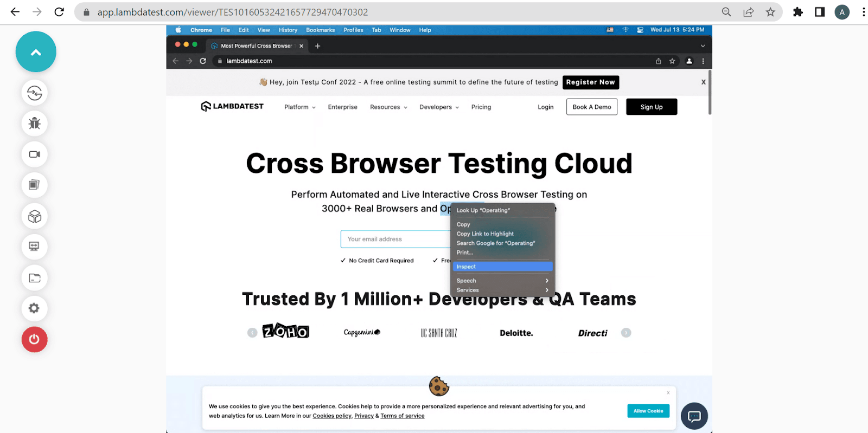Select Inspect in the context menu
Screen dimensions: 868x433
pyautogui.click(x=502, y=267)
